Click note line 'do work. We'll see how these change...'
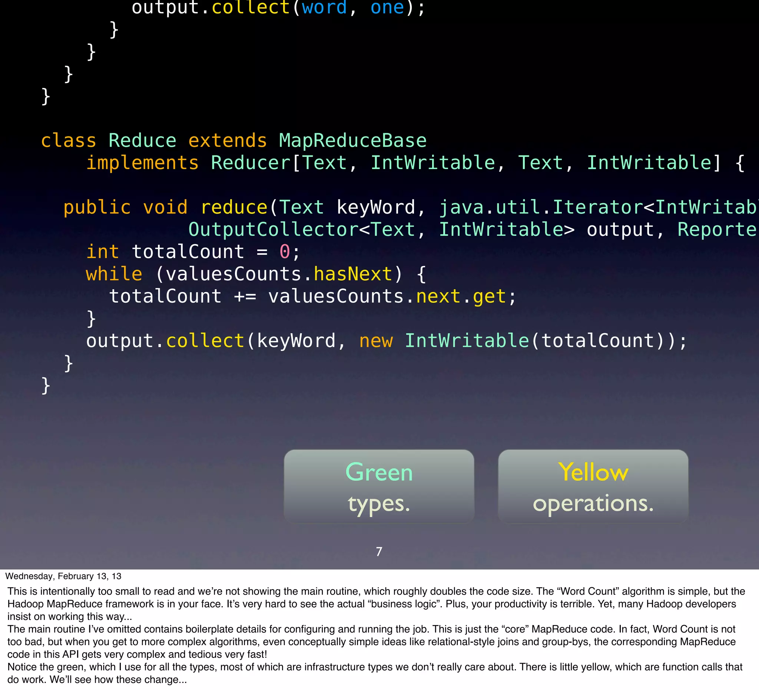The width and height of the screenshot is (759, 700). point(97,680)
